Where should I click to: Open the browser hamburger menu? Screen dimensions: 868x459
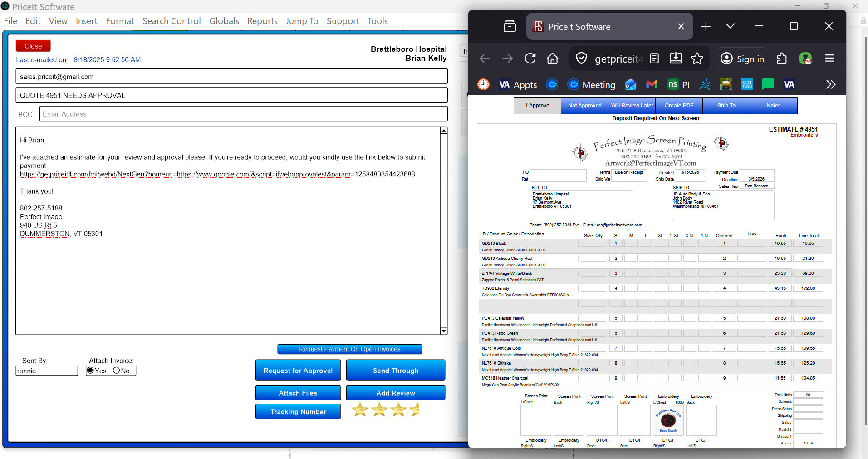coord(829,59)
